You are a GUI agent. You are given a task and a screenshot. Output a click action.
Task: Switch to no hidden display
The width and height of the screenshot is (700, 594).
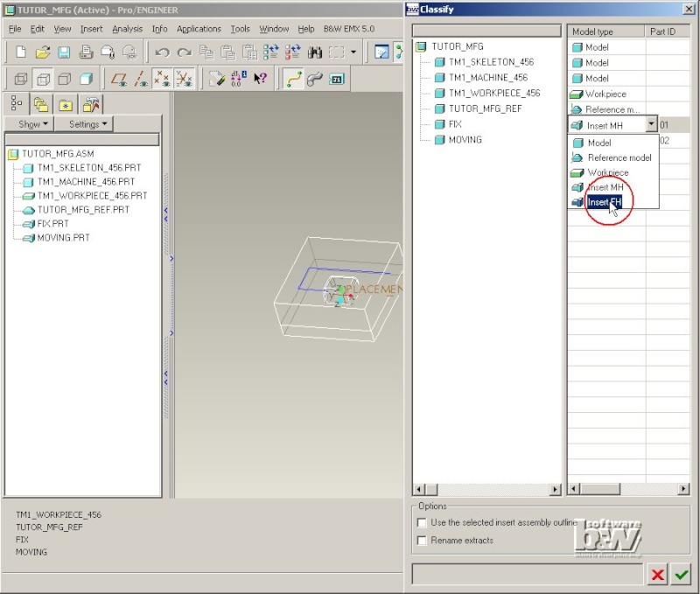[65, 80]
